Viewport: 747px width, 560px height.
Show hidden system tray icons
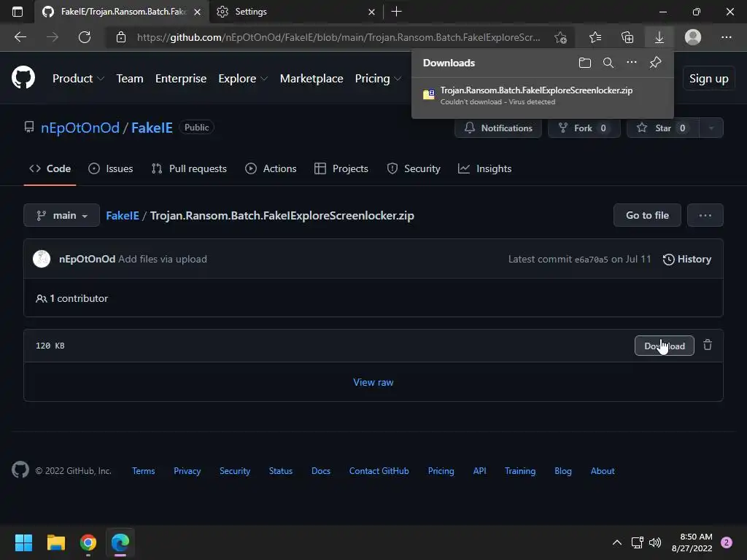tap(616, 542)
